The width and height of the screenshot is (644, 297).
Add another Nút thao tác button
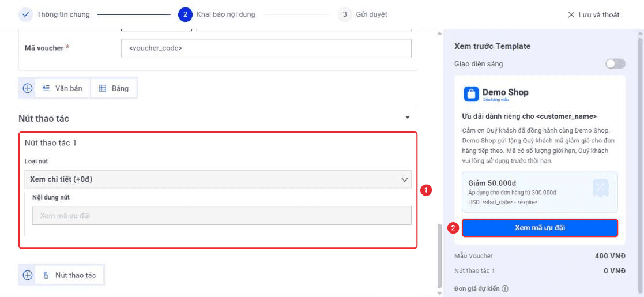(x=69, y=275)
